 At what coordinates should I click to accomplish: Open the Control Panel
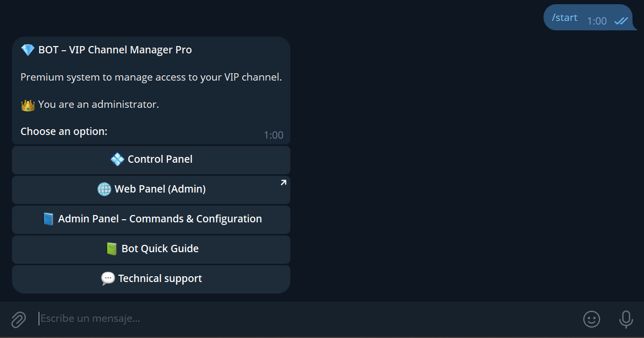click(x=151, y=159)
